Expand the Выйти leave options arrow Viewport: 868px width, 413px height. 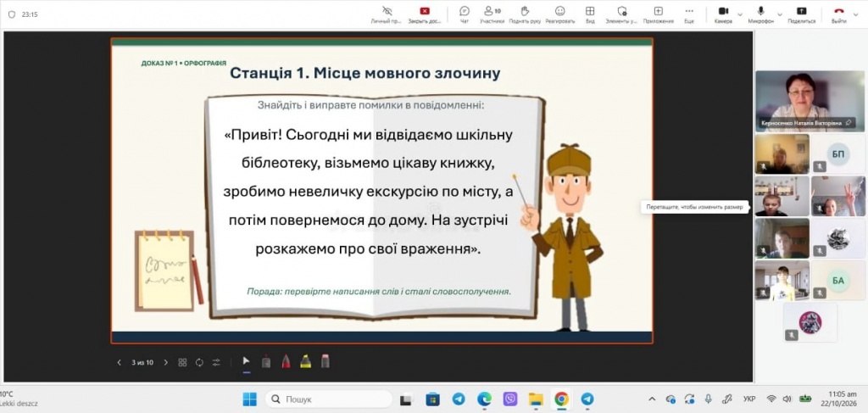857,14
